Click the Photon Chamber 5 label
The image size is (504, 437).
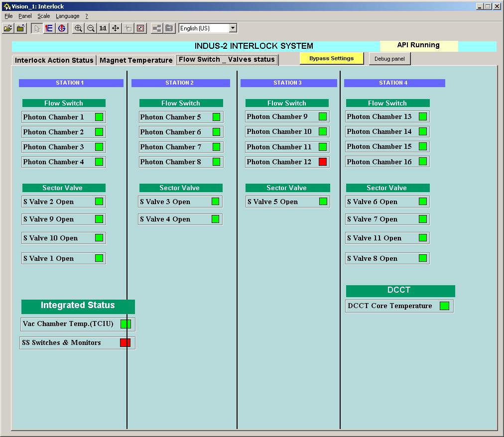[x=170, y=117]
